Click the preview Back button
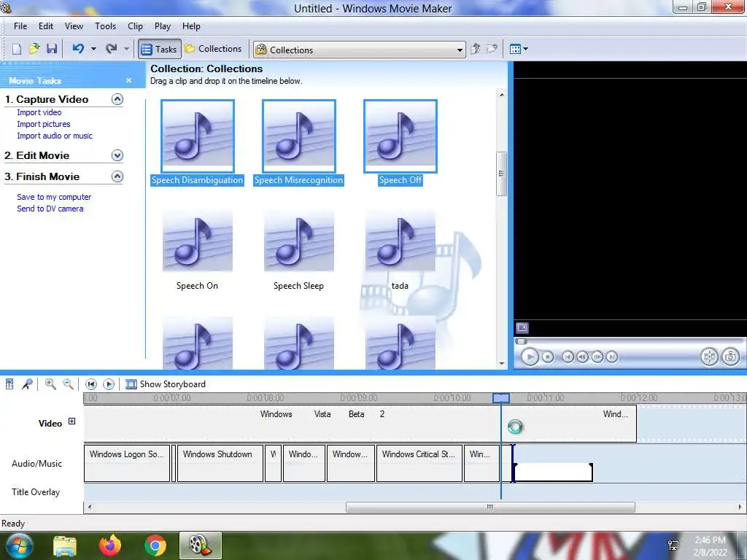 [568, 357]
